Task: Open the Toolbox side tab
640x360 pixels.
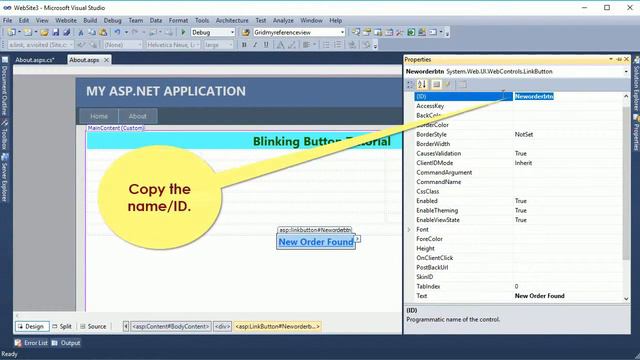Action: (4, 136)
